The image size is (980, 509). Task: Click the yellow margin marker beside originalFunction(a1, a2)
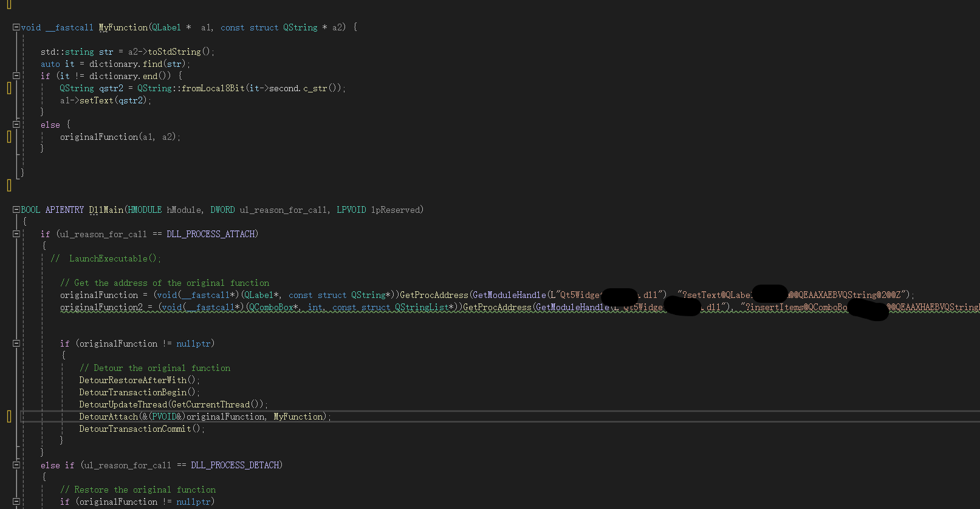(x=9, y=137)
